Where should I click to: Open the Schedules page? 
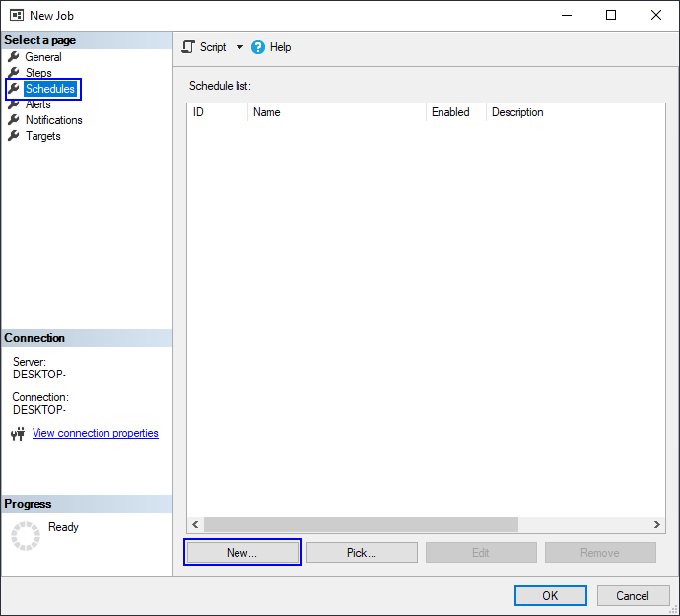tap(50, 89)
